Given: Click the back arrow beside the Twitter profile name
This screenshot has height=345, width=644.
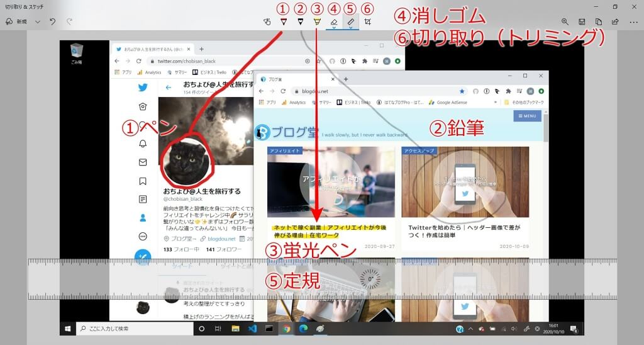Looking at the screenshot, I should pos(169,87).
